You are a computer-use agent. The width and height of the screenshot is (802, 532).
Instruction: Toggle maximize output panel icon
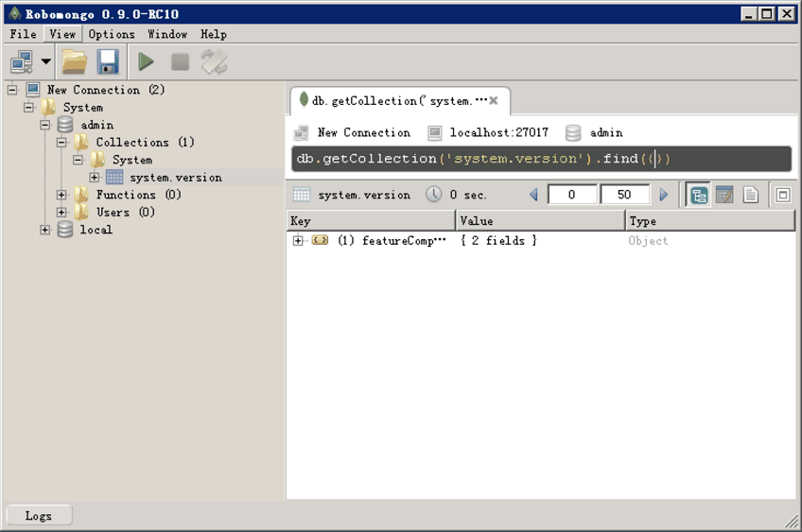(x=782, y=195)
